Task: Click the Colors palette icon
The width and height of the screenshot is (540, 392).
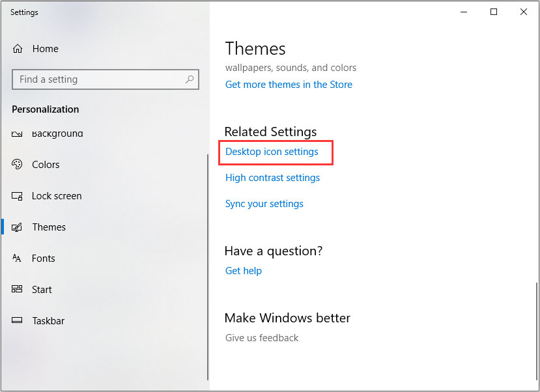Action: [x=17, y=165]
